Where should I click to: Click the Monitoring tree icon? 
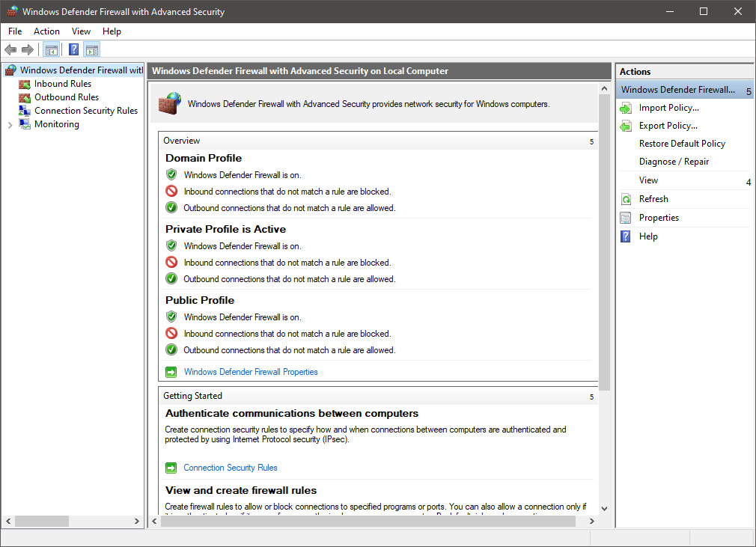[x=24, y=124]
